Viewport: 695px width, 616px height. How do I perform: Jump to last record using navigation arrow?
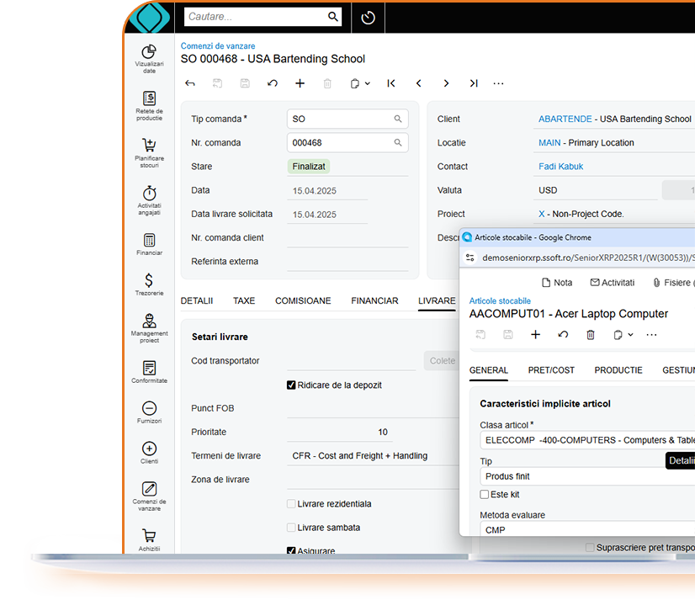(474, 83)
